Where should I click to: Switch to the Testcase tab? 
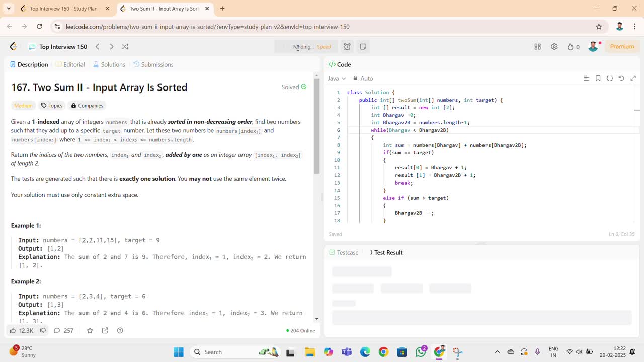pos(344,252)
